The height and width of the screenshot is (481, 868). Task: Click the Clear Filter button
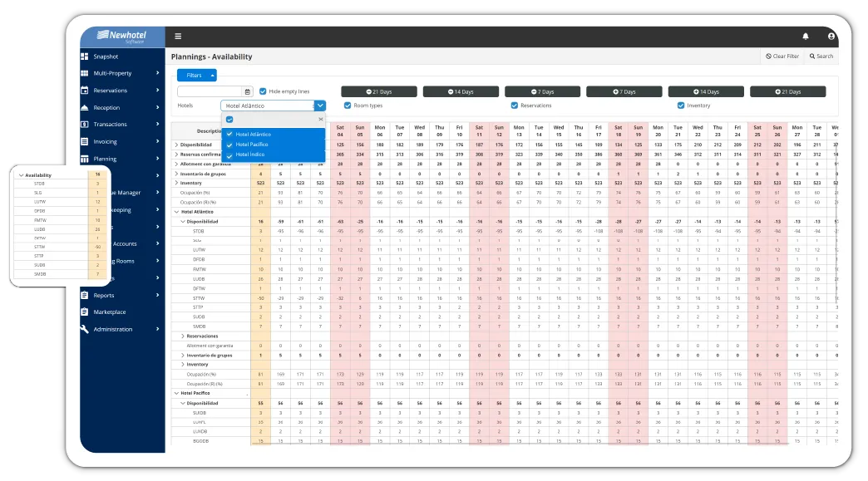click(x=782, y=56)
